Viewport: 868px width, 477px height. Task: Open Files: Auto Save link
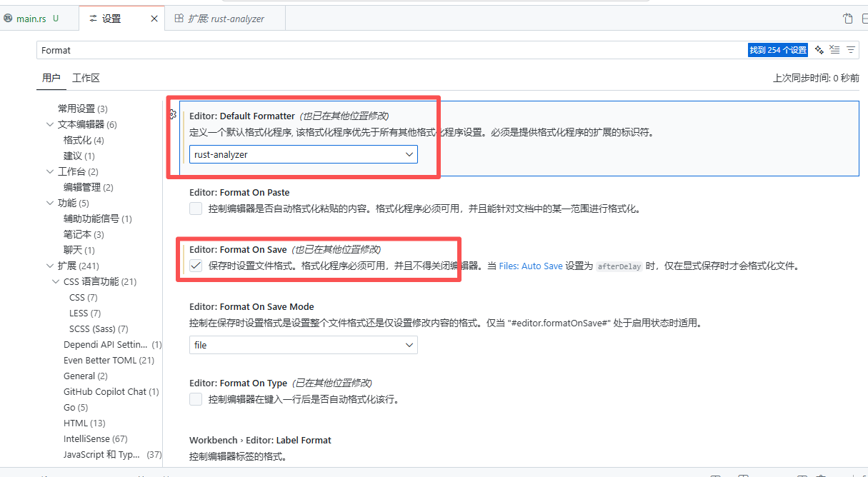pos(531,266)
